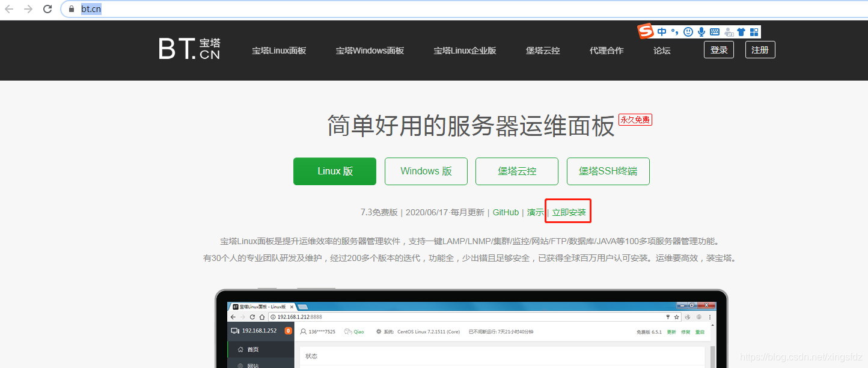Open the BT.CN 宝塔 logo homepage

pos(189,49)
